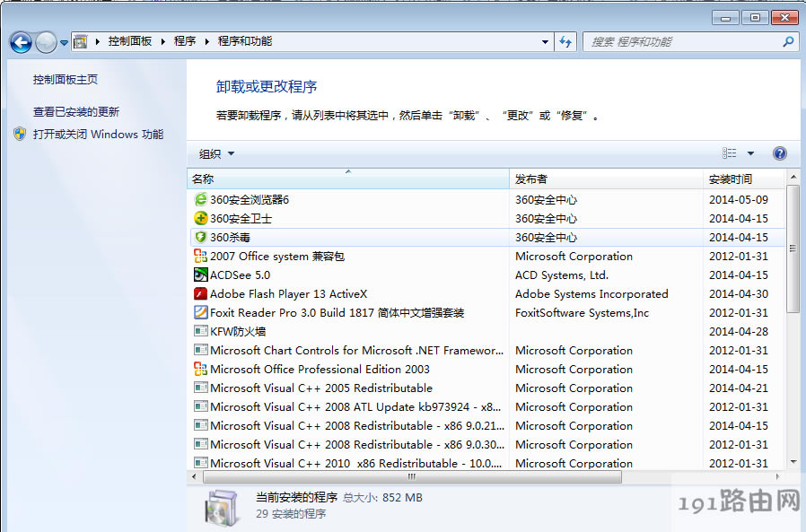Click the 程序 breadcrumb in the address bar
Image resolution: width=806 pixels, height=532 pixels.
[185, 41]
